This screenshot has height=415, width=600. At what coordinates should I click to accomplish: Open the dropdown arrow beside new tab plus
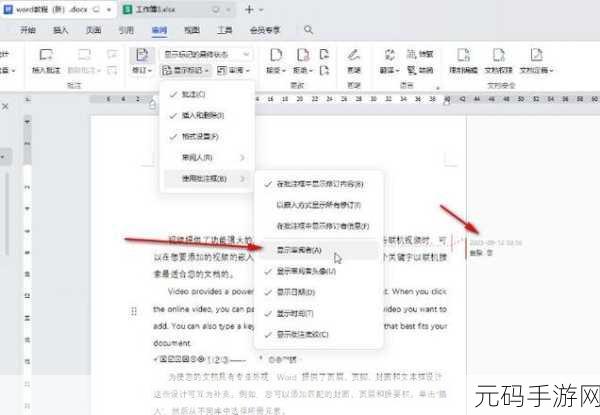(261, 10)
